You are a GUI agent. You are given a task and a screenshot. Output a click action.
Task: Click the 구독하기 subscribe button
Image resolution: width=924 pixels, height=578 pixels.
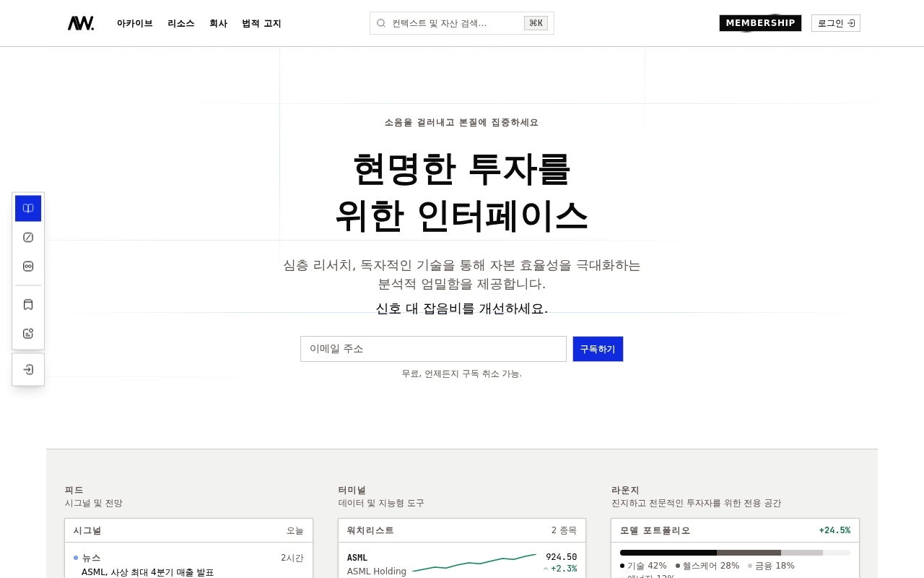tap(598, 349)
